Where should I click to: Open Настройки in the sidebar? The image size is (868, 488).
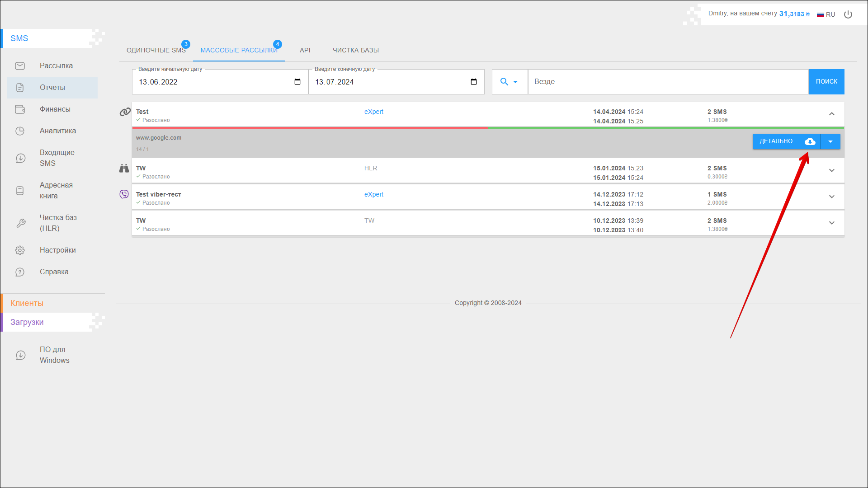tap(57, 250)
